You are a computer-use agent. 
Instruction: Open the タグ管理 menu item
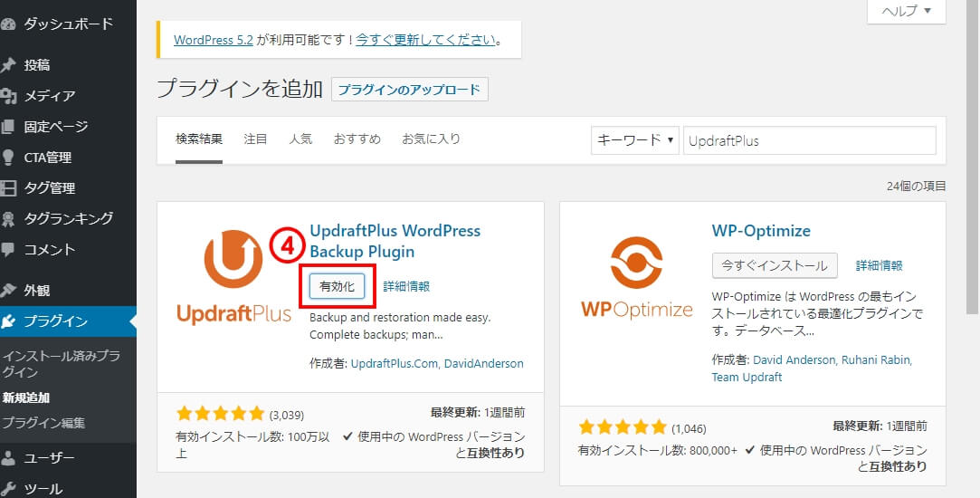[50, 187]
